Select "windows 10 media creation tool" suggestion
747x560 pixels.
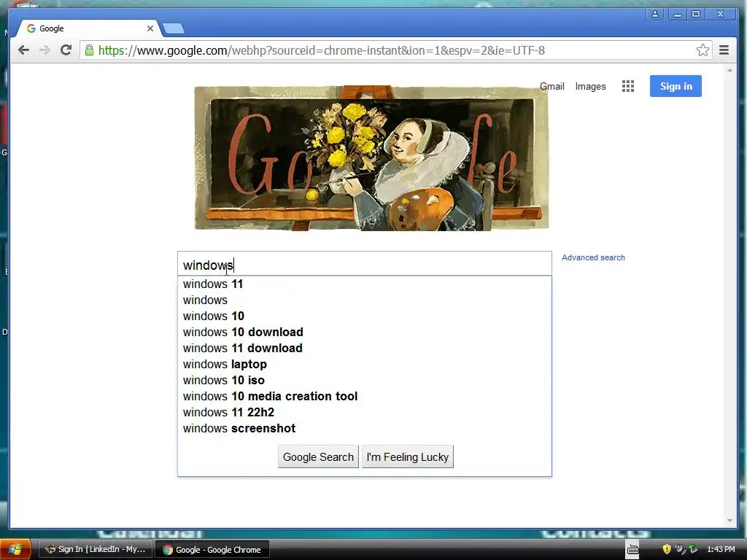365,396
